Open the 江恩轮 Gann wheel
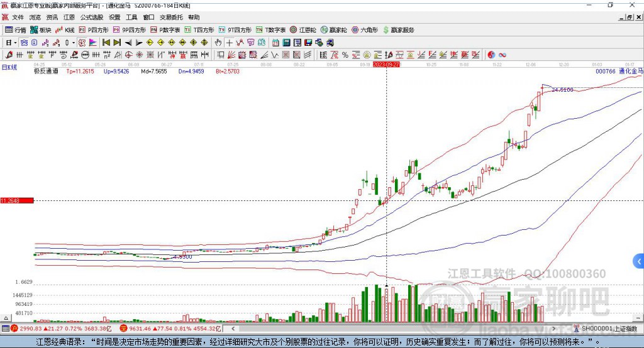 [x=303, y=30]
